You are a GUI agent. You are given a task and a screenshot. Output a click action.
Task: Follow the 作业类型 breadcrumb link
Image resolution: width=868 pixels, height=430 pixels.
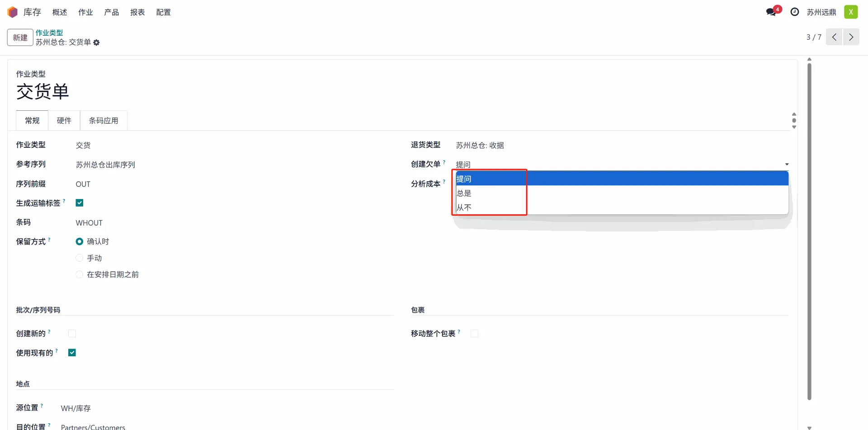pyautogui.click(x=49, y=33)
